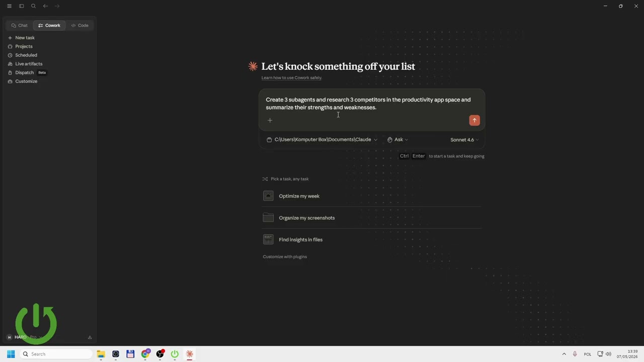Open the Windows Start menu
Screen dimensions: 644x362
pyautogui.click(x=11, y=354)
